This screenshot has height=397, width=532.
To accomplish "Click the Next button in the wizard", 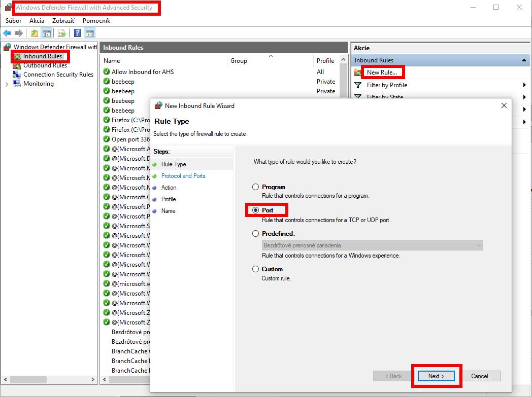I will point(436,376).
